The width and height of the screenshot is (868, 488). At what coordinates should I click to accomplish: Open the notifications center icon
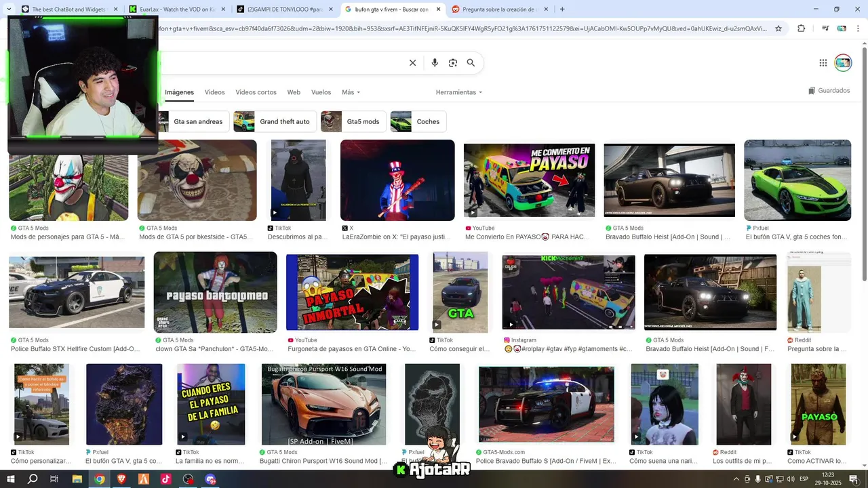point(854,479)
